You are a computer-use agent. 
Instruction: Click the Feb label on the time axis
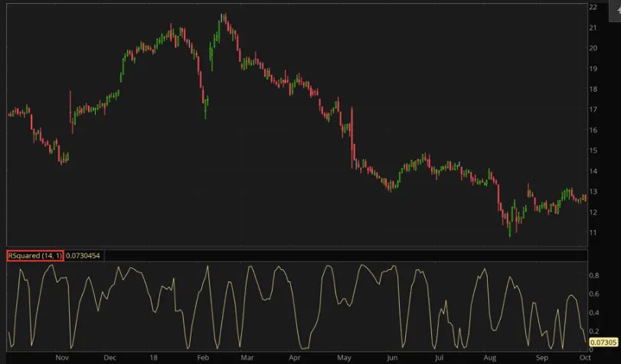[x=203, y=358]
